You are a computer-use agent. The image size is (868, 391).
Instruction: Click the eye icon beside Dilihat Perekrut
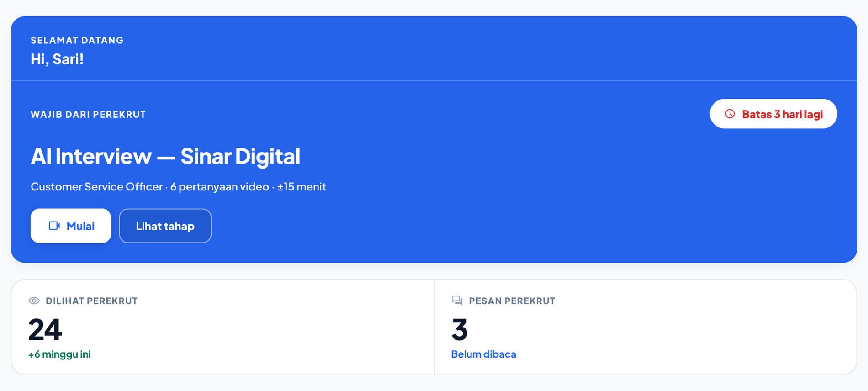34,301
